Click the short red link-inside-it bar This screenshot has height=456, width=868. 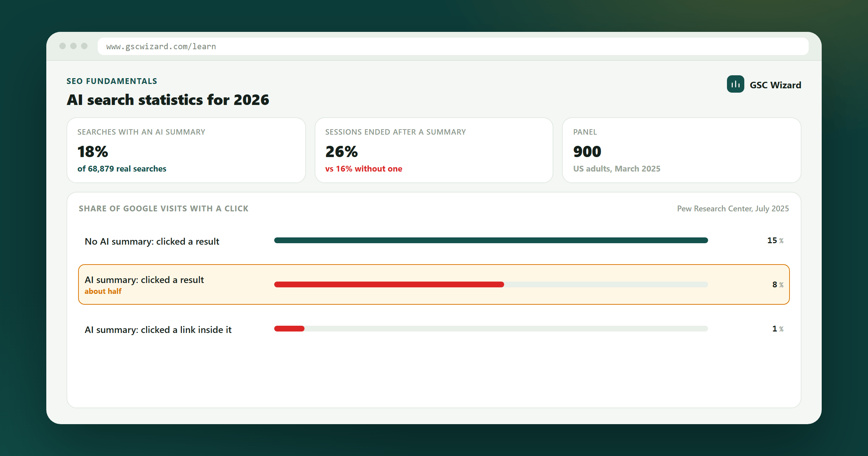tap(289, 329)
